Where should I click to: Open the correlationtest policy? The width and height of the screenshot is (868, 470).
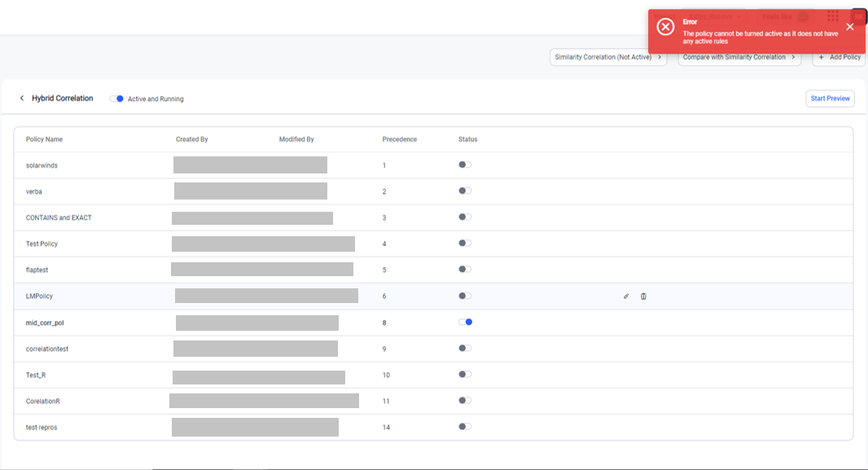pos(47,349)
